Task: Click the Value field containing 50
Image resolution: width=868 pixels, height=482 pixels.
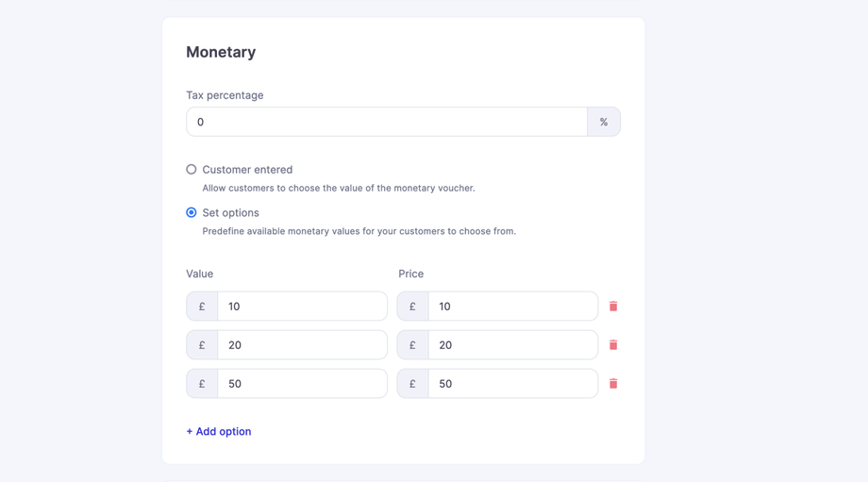Action: click(302, 384)
